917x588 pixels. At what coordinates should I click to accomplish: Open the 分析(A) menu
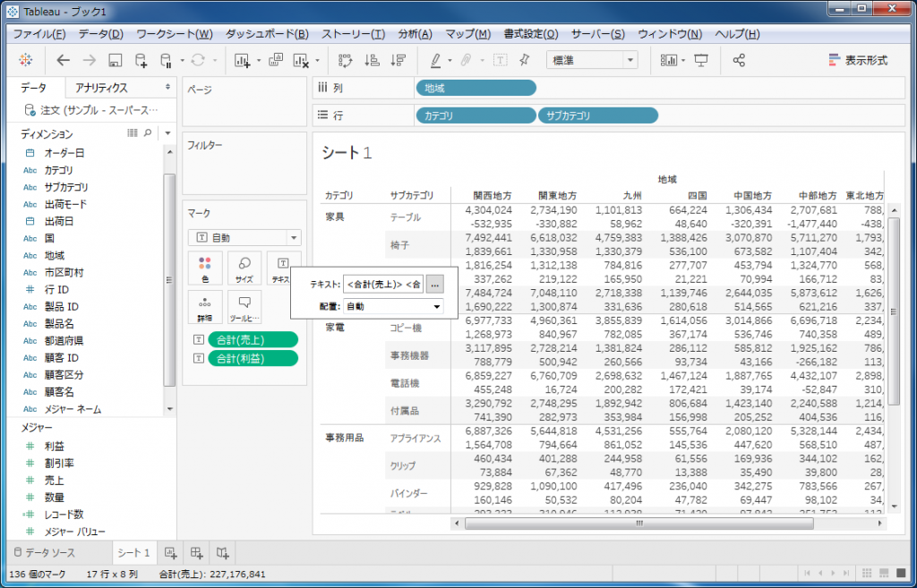tap(414, 34)
